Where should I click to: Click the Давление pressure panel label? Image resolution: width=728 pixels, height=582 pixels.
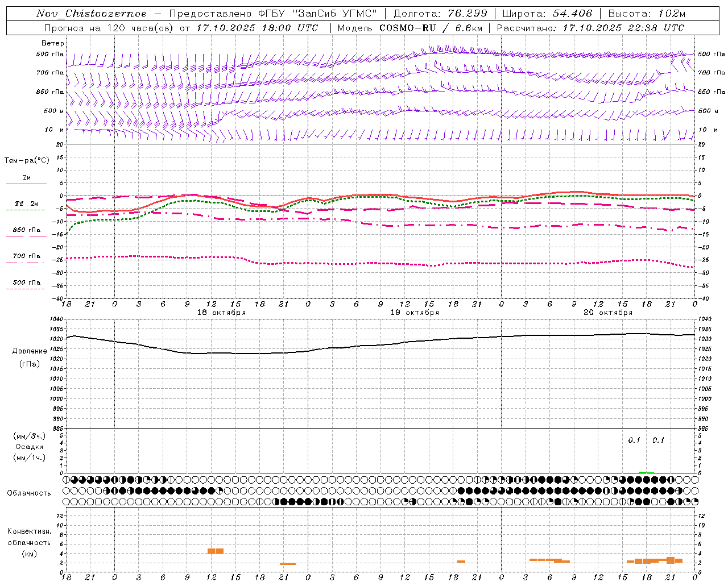click(x=30, y=351)
